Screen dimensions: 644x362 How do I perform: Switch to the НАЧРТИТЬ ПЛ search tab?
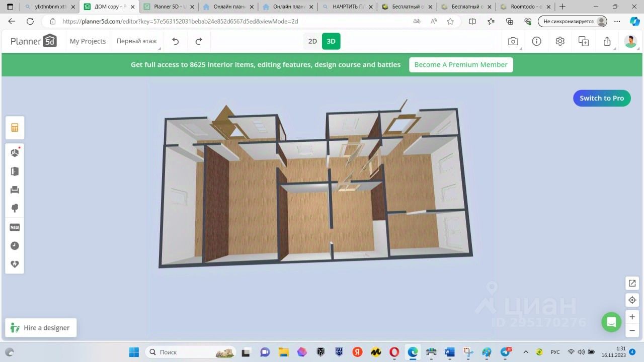pyautogui.click(x=347, y=7)
